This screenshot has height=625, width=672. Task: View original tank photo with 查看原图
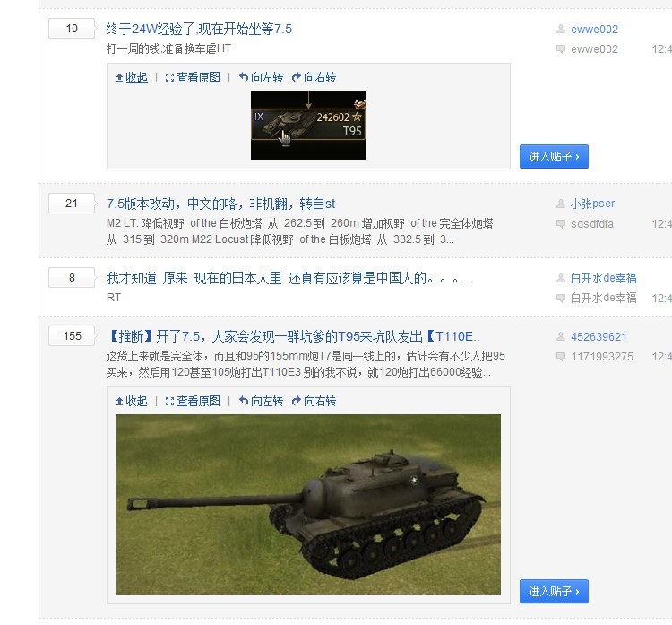tap(193, 401)
